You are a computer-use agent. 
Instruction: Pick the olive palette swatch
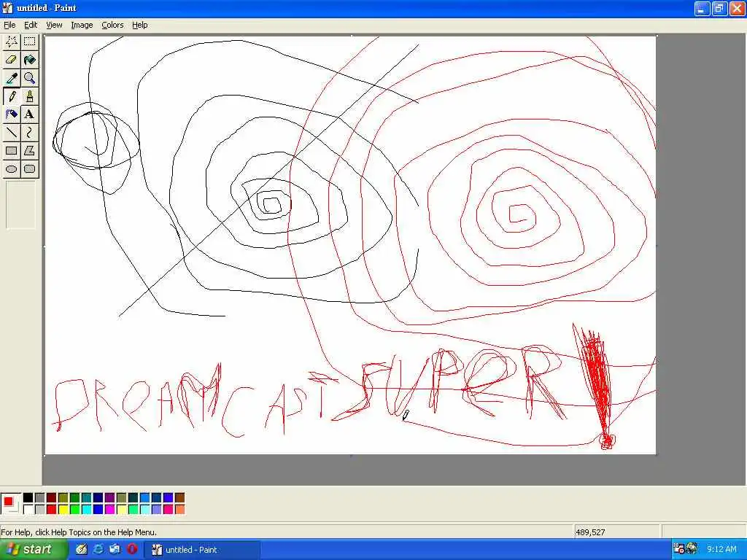click(x=63, y=497)
